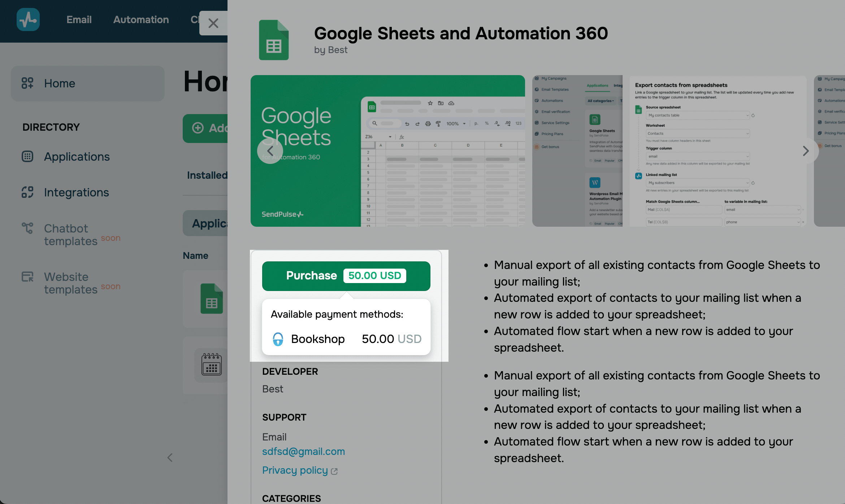The image size is (845, 504).
Task: Click 'Best' under DEVELOPER
Action: pos(273,389)
